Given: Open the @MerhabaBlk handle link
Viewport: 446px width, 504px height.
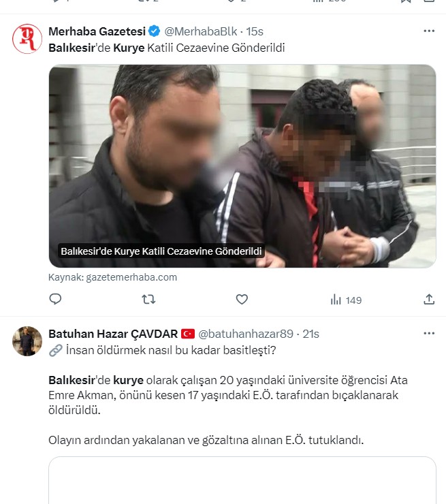Looking at the screenshot, I should click(201, 31).
